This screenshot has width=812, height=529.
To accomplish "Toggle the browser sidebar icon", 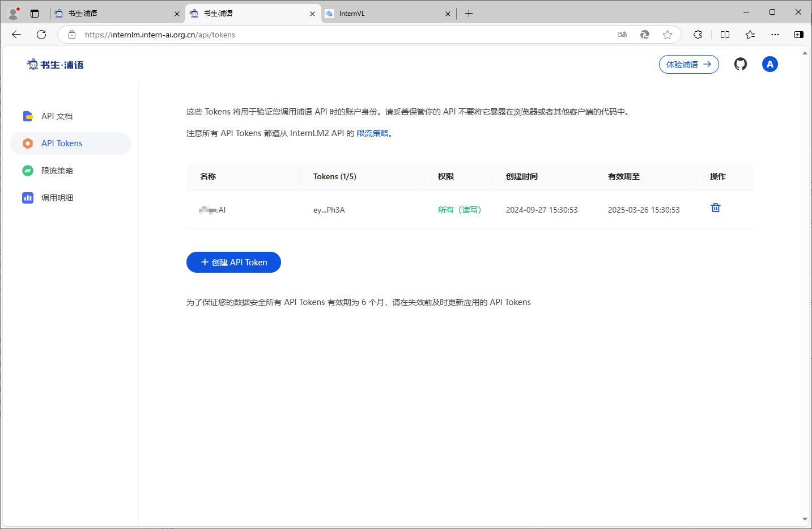I will tap(799, 35).
